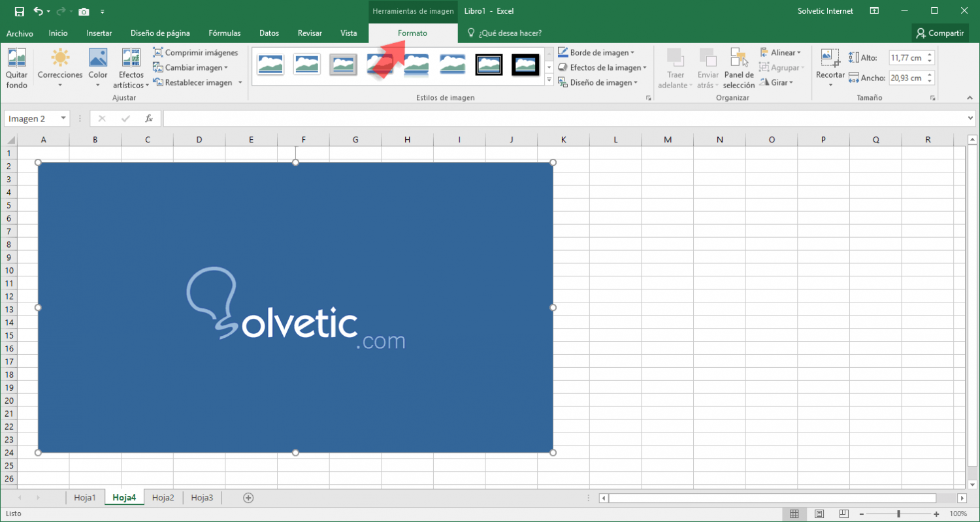
Task: Click the Save icon in quick access toolbar
Action: [19, 11]
